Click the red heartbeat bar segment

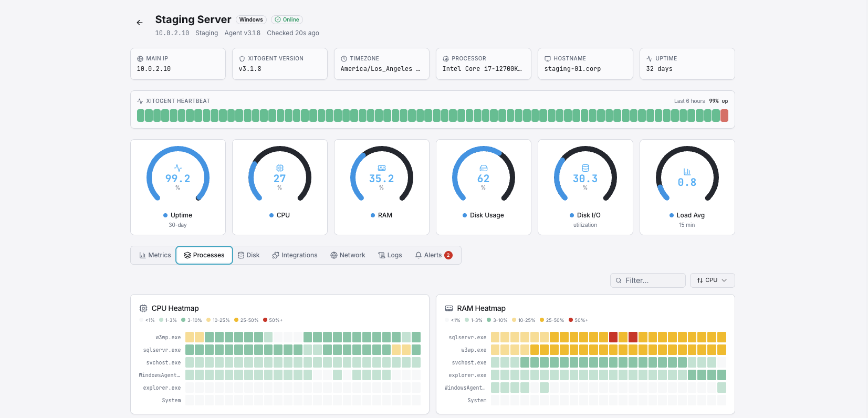[724, 116]
